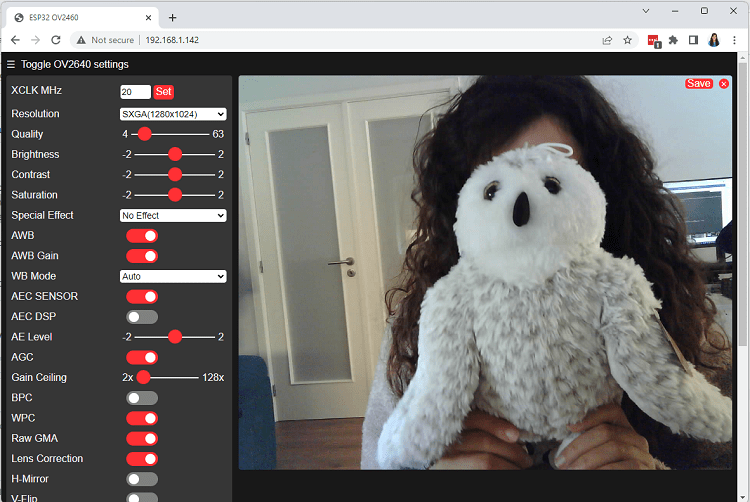Open the Chrome side panel icon

pos(693,40)
